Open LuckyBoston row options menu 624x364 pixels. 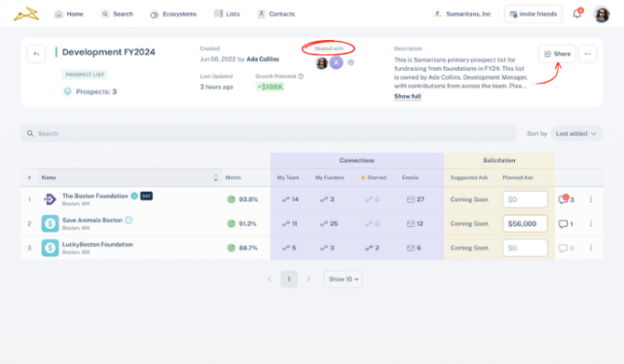point(591,248)
